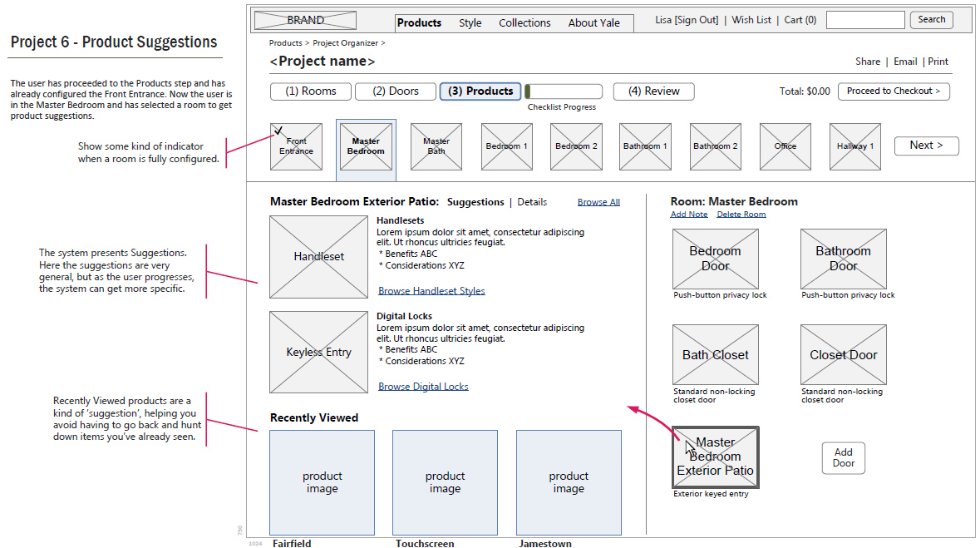
Task: Follow the Browse Handleset Styles link
Action: 431,291
